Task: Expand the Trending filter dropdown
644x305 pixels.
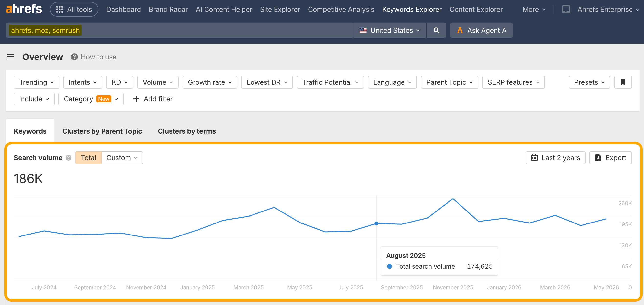Action: coord(36,82)
